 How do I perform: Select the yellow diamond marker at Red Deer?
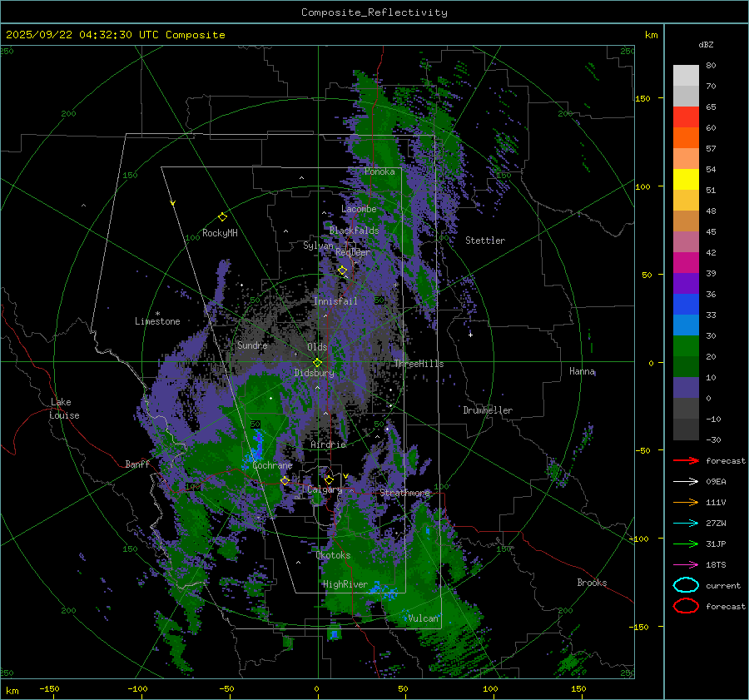[x=342, y=270]
